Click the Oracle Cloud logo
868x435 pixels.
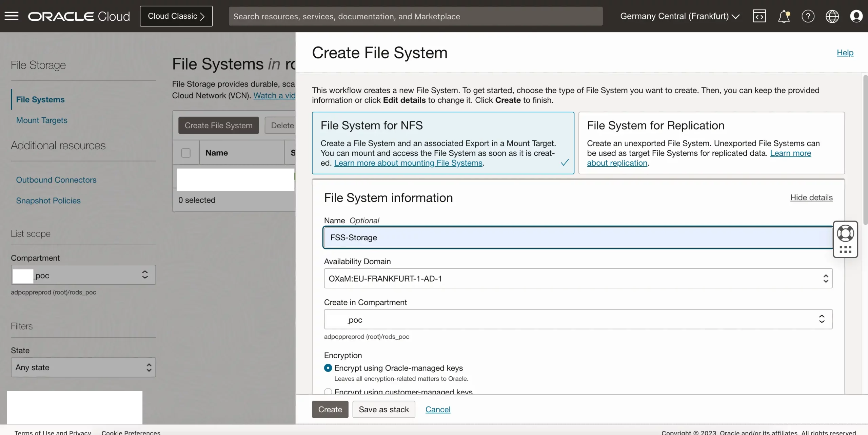[79, 16]
